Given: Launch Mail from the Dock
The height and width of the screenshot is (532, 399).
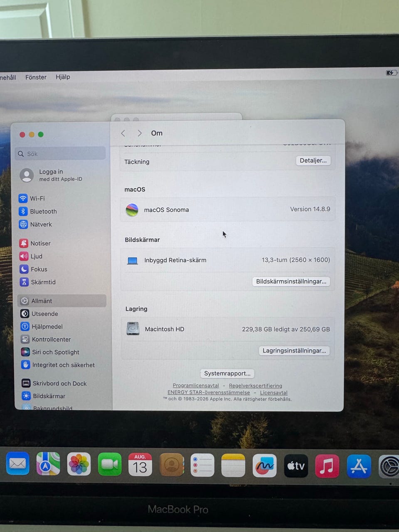Looking at the screenshot, I should tap(17, 464).
